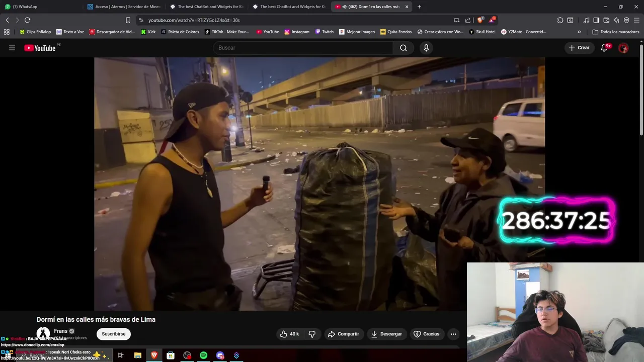
Task: Open the Twitch bookmark
Action: tap(324, 32)
